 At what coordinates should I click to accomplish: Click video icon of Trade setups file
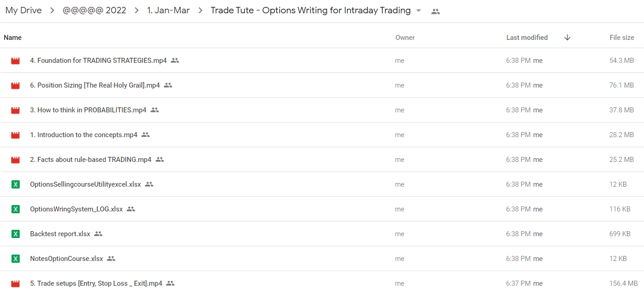coord(16,283)
